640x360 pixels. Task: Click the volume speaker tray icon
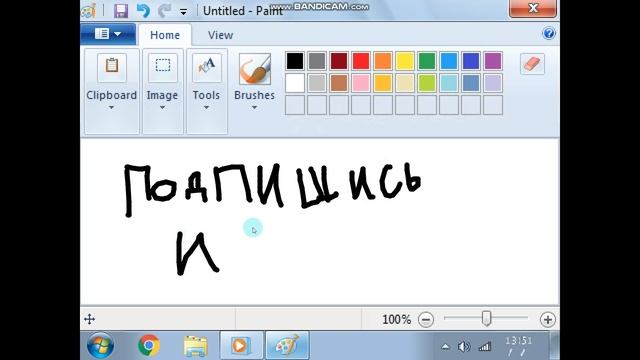click(x=464, y=347)
